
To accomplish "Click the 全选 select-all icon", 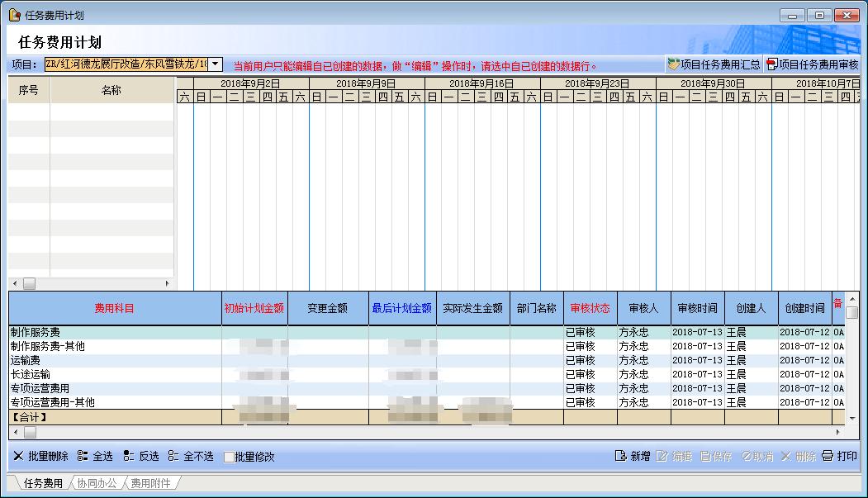I will [83, 456].
